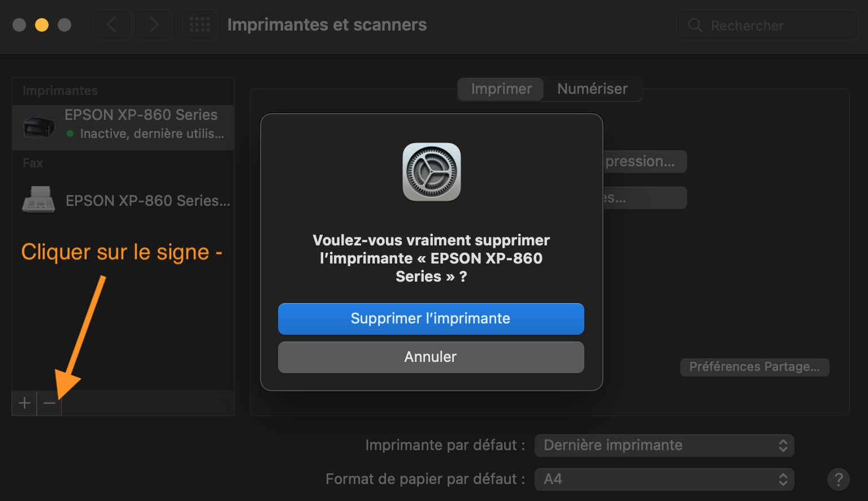
Task: Go back with the left chevron button
Action: pyautogui.click(x=112, y=25)
